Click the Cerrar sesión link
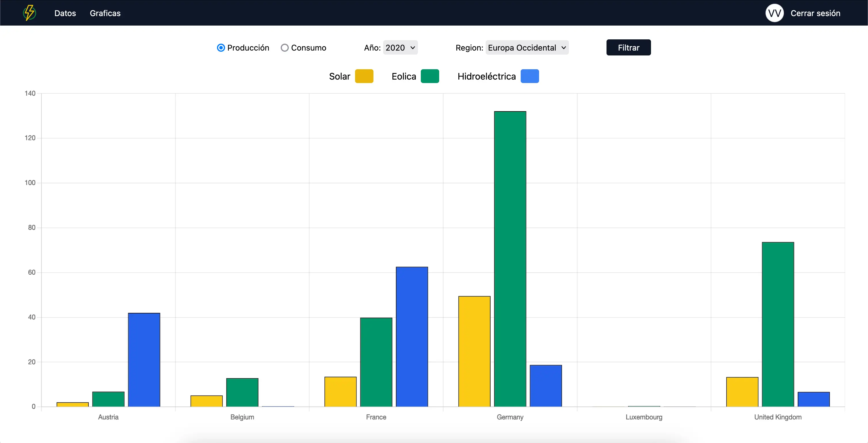Image resolution: width=868 pixels, height=443 pixels. pos(815,13)
